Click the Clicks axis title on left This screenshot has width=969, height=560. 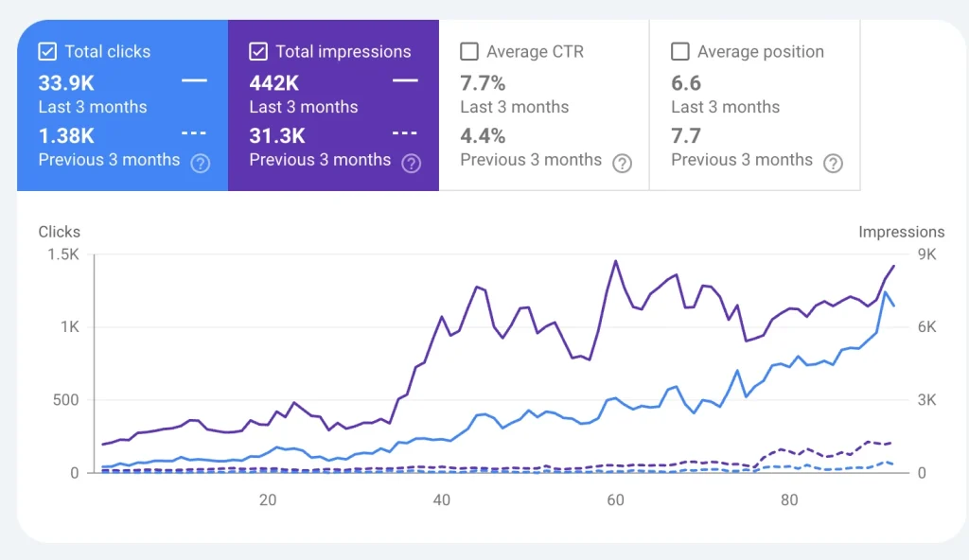(x=60, y=232)
